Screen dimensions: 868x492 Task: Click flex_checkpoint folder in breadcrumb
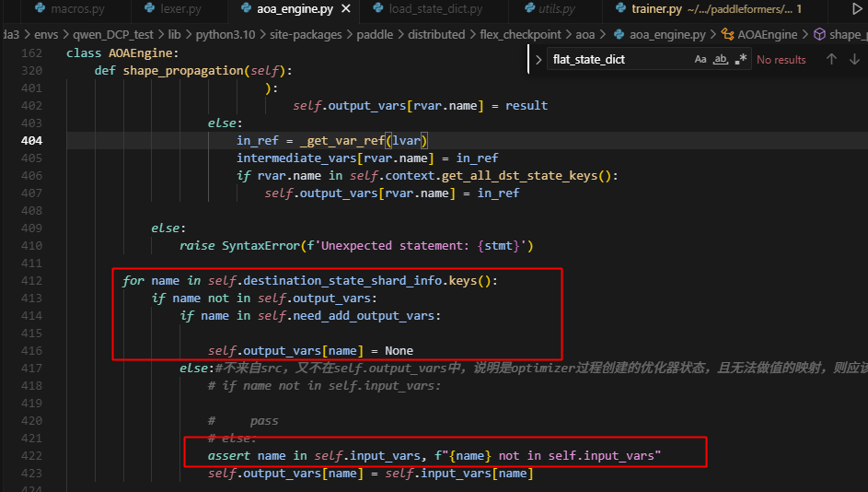coord(521,34)
